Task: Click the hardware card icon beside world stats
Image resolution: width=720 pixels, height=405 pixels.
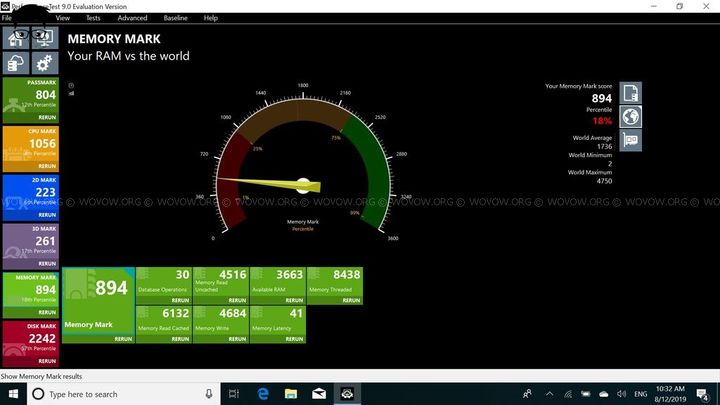Action: coord(631,141)
